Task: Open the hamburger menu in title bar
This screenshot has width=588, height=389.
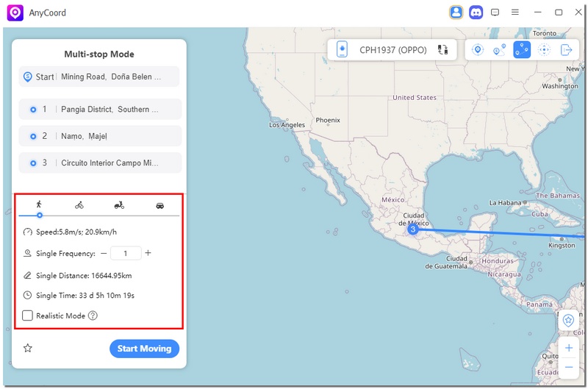Action: 515,13
